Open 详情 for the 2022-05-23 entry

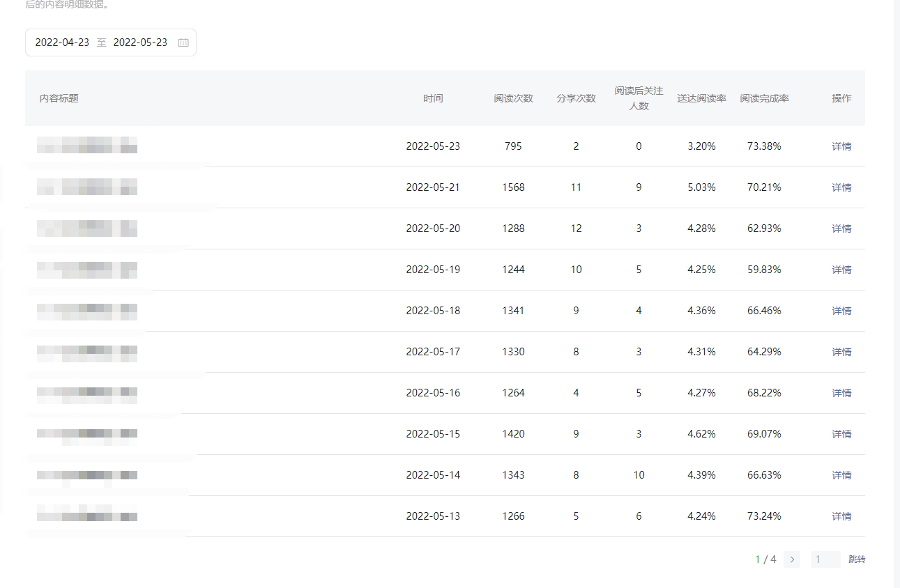tap(841, 146)
